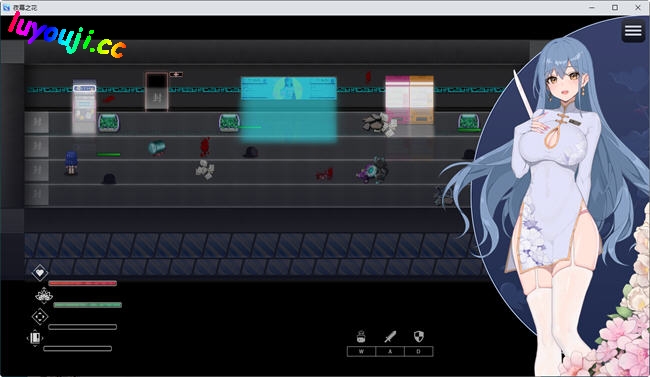Click the empty bar under crosshair icon
Viewport: 650px width, 377px height.
click(x=82, y=327)
